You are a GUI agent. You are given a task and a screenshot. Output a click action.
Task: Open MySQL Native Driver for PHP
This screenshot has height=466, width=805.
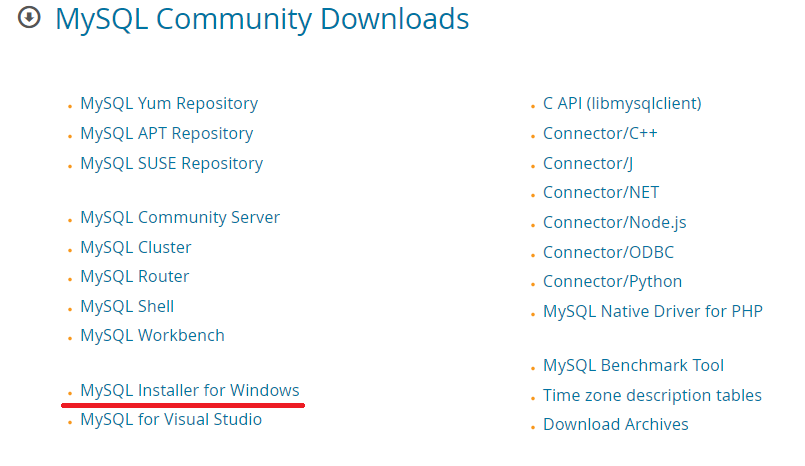pos(653,312)
